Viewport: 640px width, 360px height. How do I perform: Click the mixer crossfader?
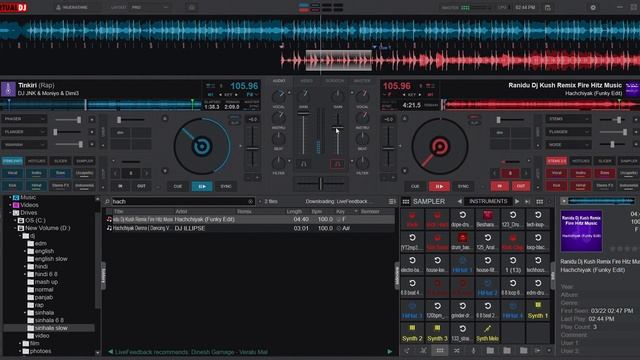point(321,184)
